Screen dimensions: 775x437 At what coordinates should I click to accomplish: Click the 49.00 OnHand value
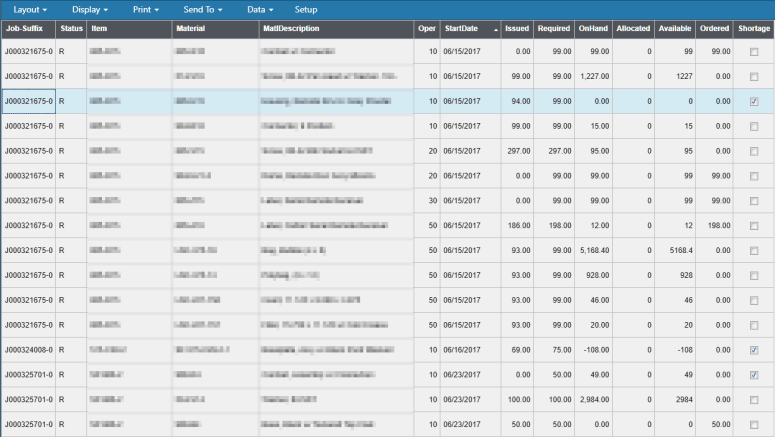click(600, 375)
